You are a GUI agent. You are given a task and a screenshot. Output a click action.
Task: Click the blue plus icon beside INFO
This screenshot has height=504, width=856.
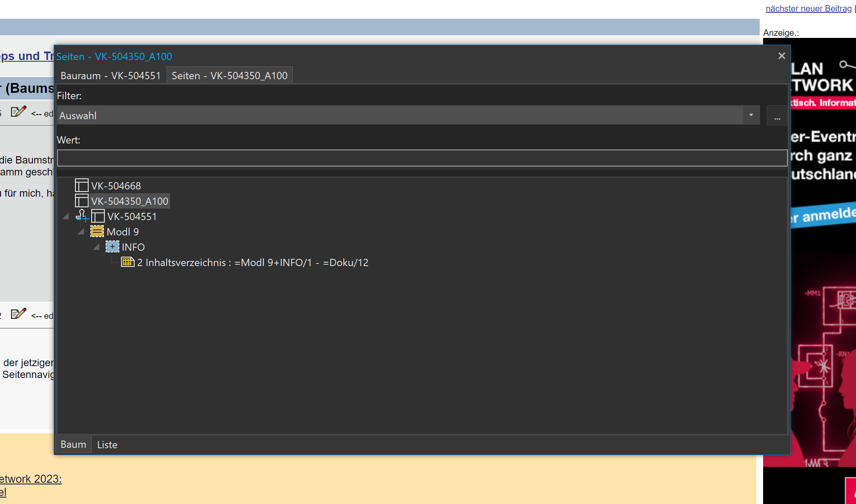(x=112, y=247)
